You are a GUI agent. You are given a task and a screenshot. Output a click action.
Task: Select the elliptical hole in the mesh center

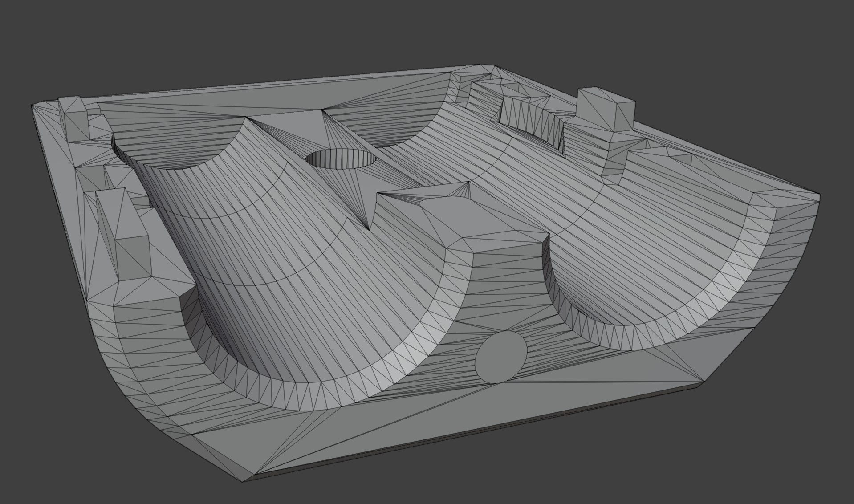point(342,159)
